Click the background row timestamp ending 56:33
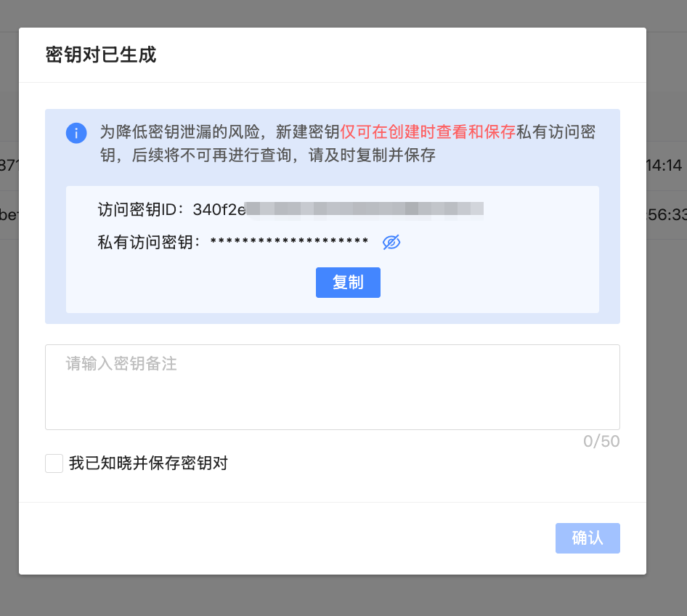Viewport: 687px width, 616px height. click(665, 215)
